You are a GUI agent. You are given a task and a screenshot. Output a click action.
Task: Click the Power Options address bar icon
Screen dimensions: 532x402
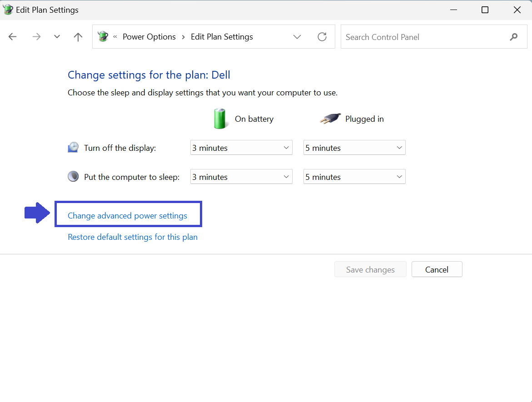click(x=103, y=37)
